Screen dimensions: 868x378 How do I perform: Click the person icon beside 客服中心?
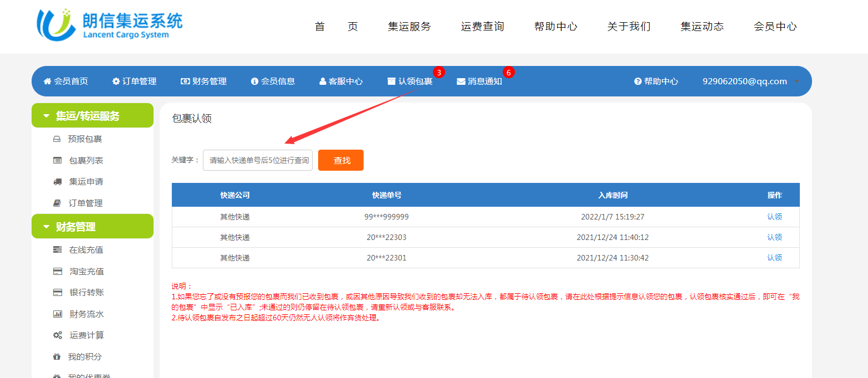tap(323, 81)
